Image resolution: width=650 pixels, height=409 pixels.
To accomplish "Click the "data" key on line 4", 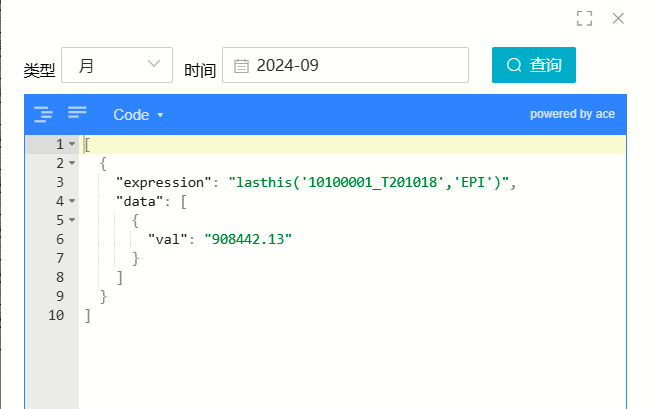I will point(140,201).
